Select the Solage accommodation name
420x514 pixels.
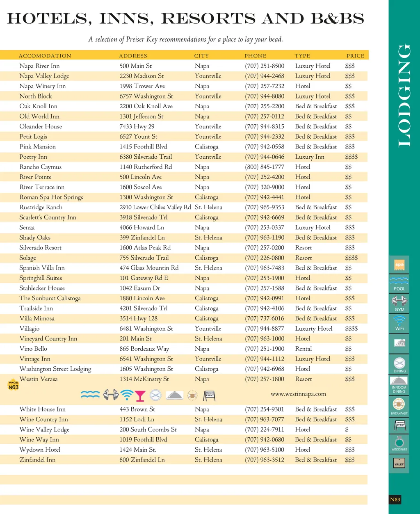click(28, 258)
